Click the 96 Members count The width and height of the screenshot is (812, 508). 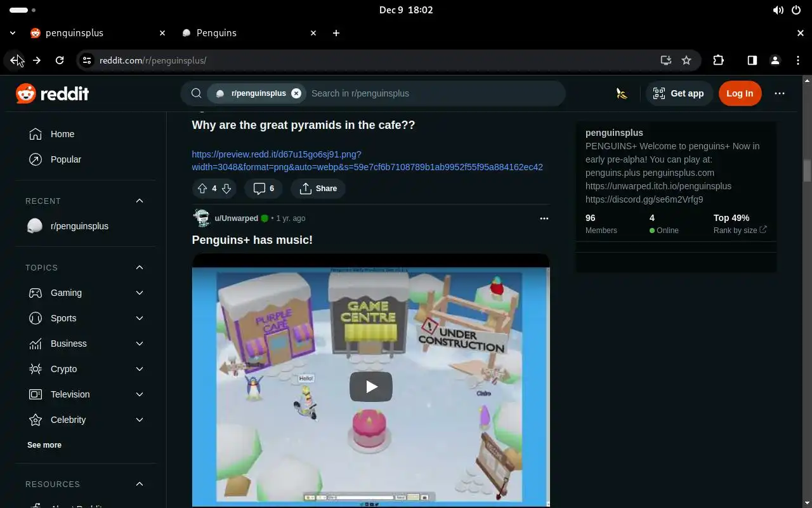(601, 224)
